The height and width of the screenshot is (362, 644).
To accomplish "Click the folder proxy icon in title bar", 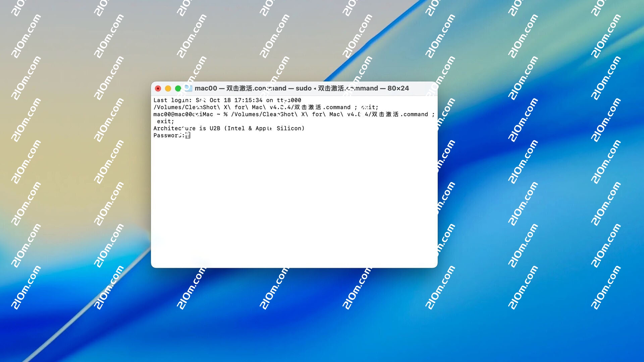I will click(x=189, y=88).
